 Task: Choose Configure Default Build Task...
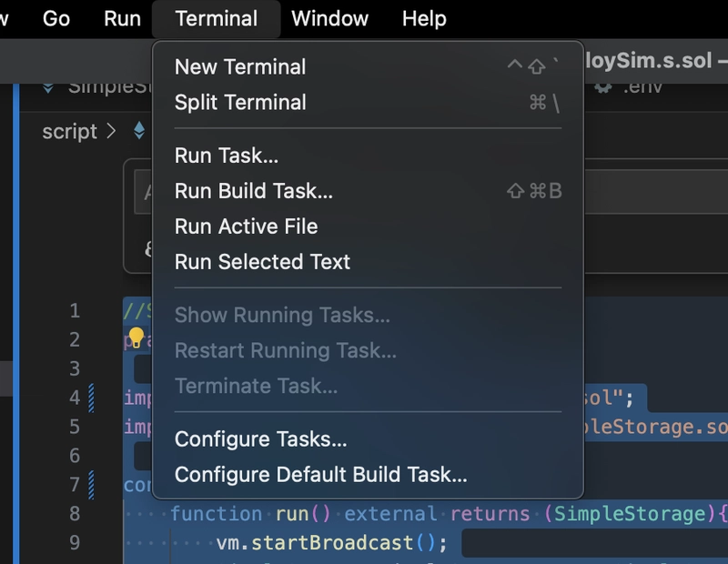coord(368,474)
